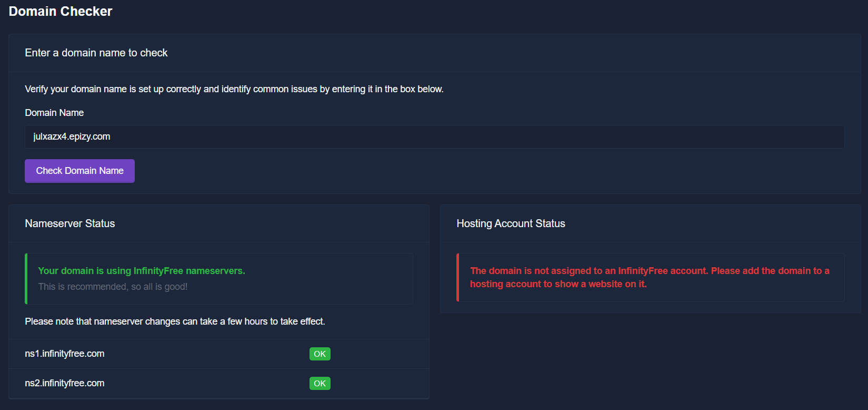Click the OK badge for ns2.infinityfree.com
The width and height of the screenshot is (868, 410).
tap(320, 384)
